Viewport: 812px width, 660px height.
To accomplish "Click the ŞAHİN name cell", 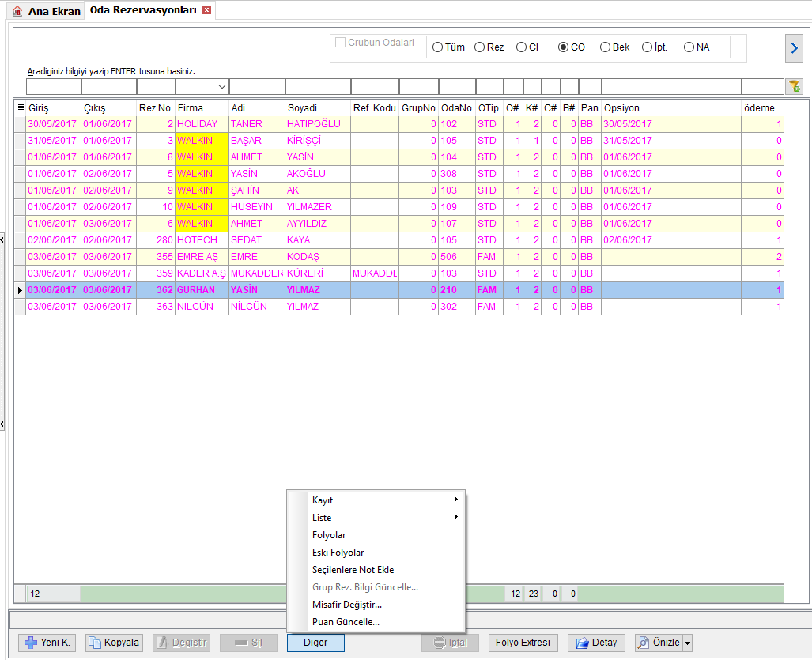I will (257, 190).
